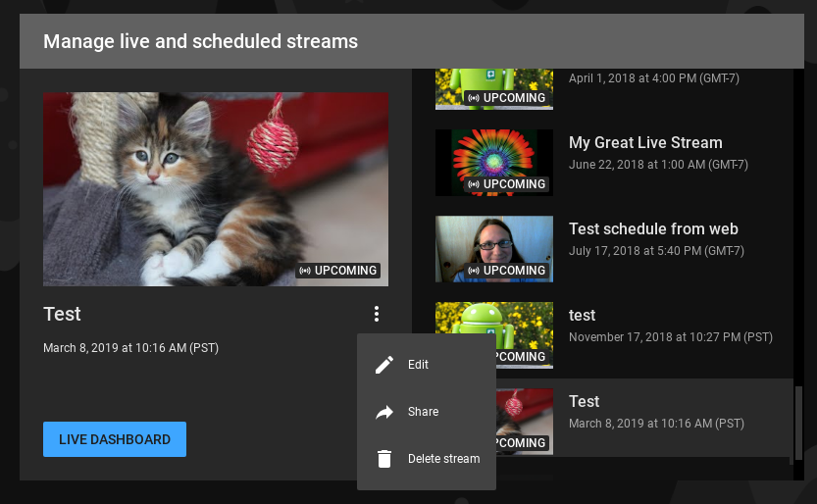Choose Delete stream menu entry

click(x=427, y=459)
